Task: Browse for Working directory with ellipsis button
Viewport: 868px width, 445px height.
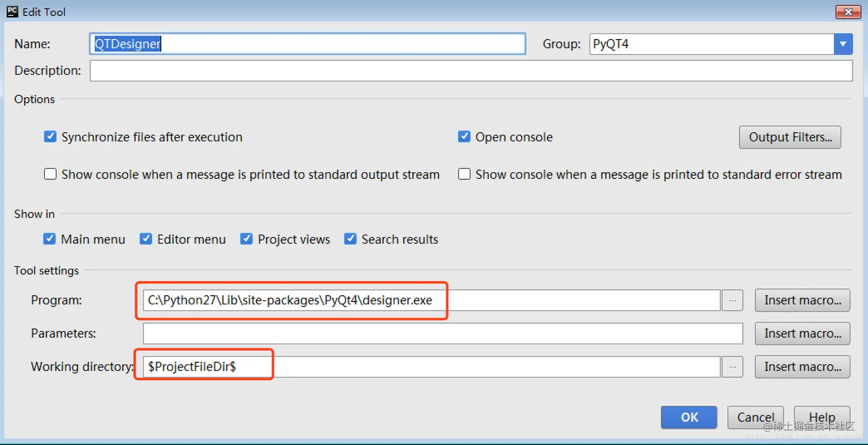Action: point(733,367)
